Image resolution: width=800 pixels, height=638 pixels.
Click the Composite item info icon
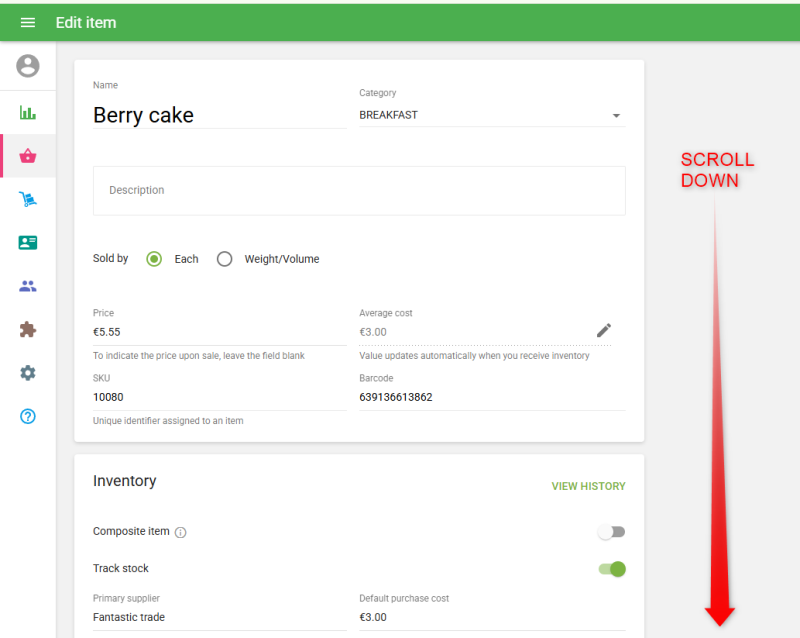pos(181,533)
